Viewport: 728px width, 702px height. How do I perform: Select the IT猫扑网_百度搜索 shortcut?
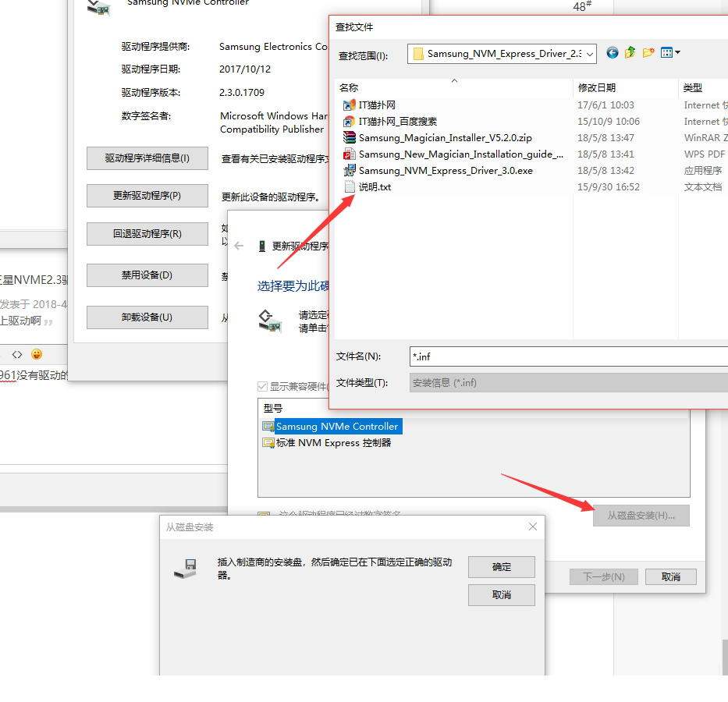[397, 122]
